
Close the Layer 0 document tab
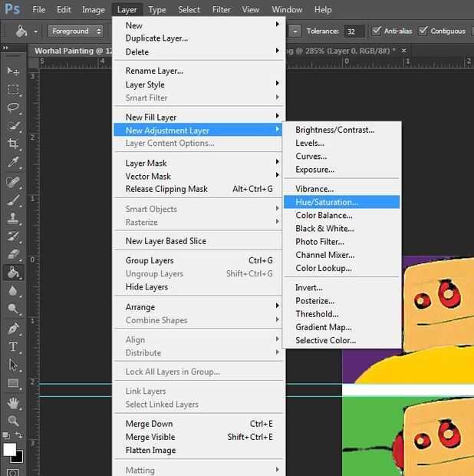[x=403, y=51]
